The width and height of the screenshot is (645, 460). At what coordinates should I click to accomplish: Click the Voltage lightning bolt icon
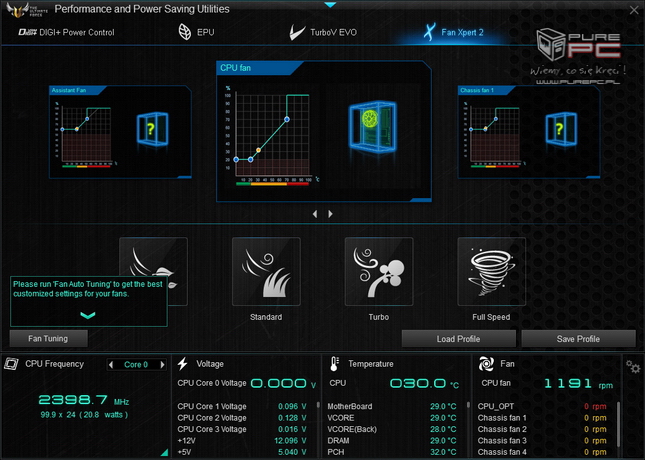point(183,364)
